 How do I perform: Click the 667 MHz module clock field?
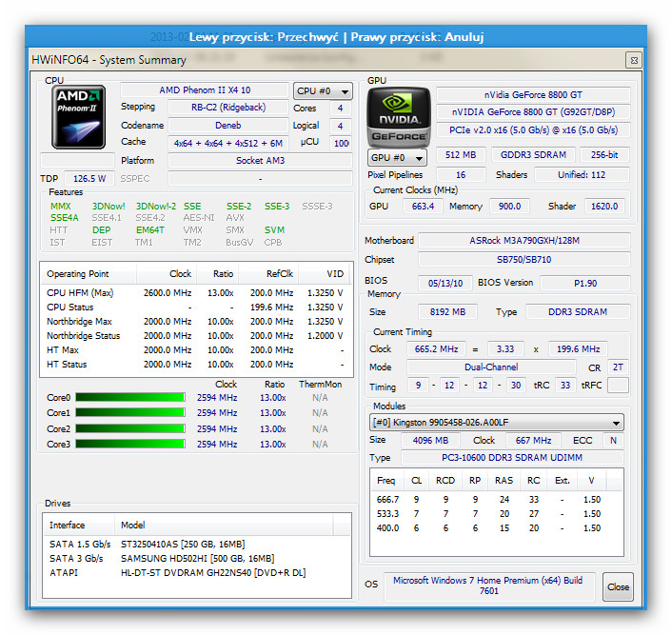click(533, 441)
